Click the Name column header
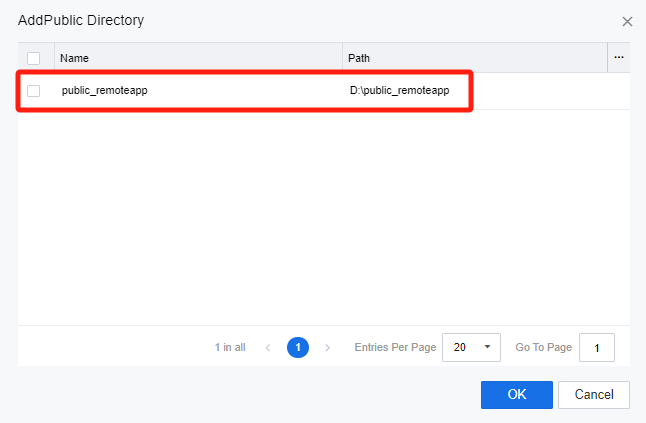Image resolution: width=646 pixels, height=423 pixels. [x=75, y=58]
